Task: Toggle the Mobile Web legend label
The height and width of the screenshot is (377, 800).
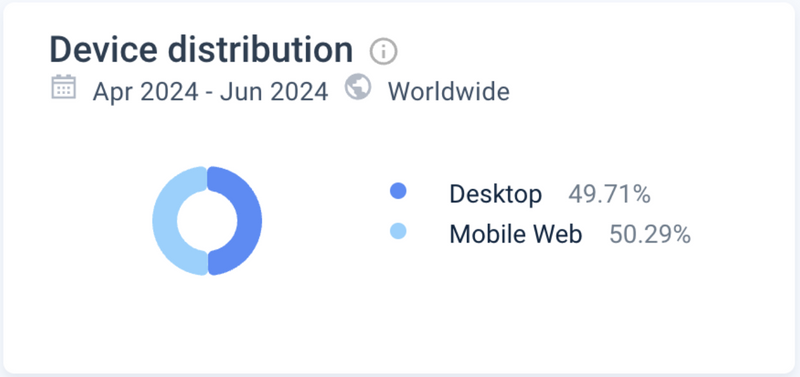Action: 515,234
